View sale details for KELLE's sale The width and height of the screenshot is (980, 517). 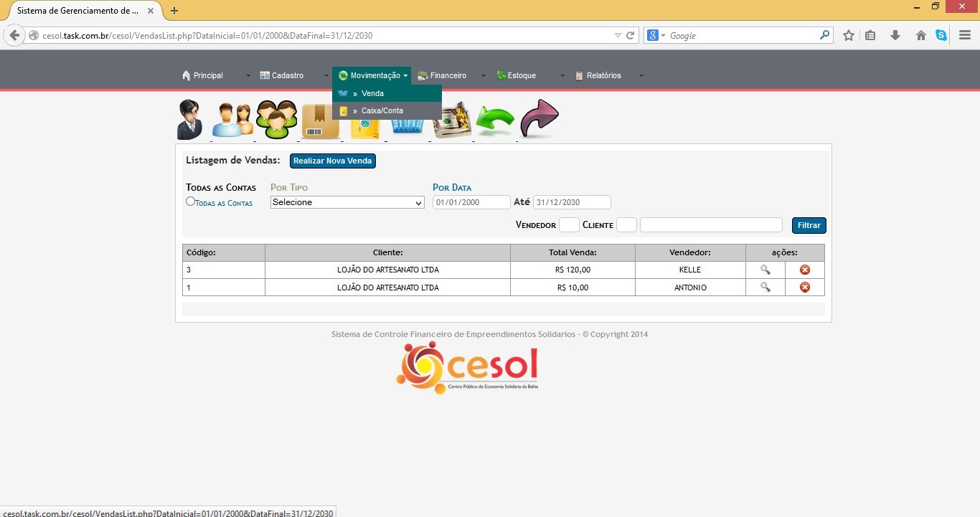pos(765,270)
